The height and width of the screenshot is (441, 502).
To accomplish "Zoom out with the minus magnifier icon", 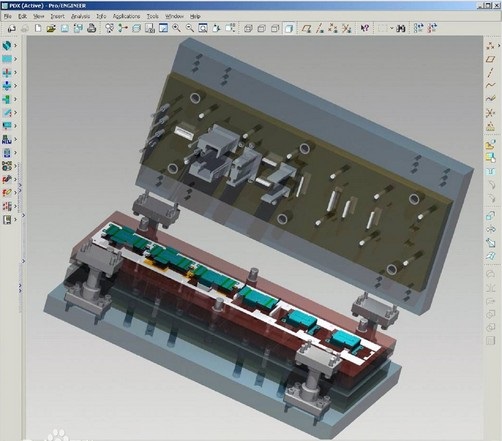I will pyautogui.click(x=190, y=28).
